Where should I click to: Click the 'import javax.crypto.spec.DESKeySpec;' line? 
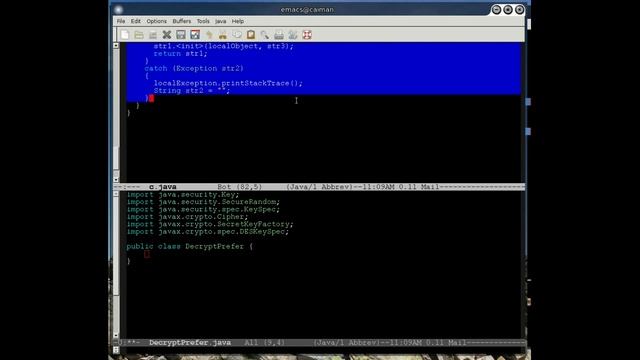click(207, 231)
